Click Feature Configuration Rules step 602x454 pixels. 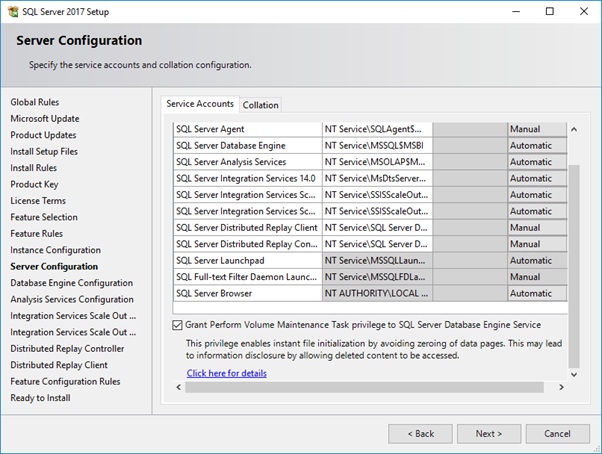coord(65,381)
